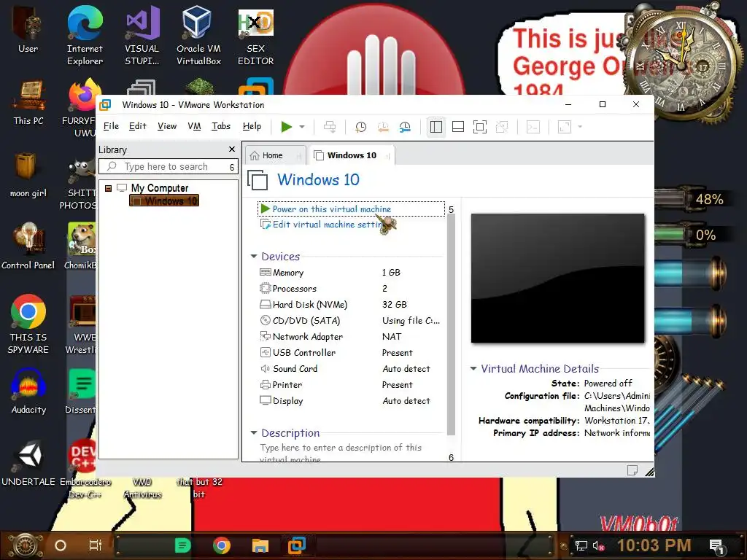Click the console view toolbar icon
This screenshot has width=747, height=560.
tap(533, 127)
